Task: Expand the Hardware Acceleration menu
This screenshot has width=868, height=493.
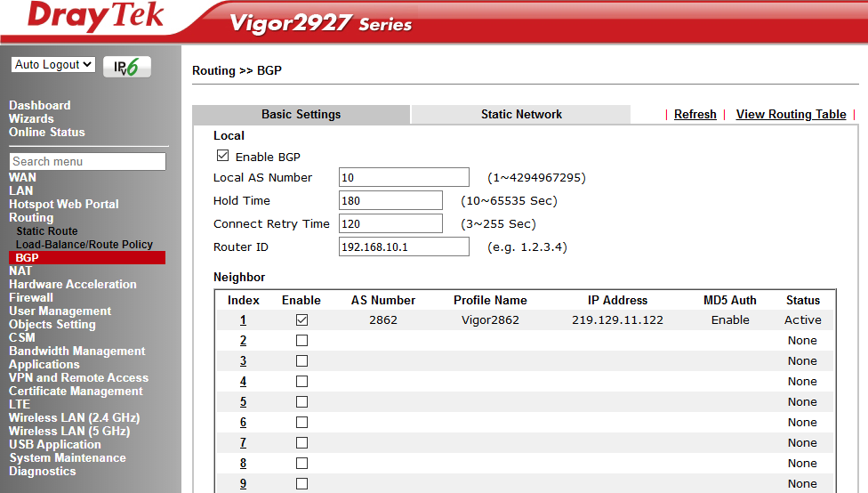Action: coord(73,284)
